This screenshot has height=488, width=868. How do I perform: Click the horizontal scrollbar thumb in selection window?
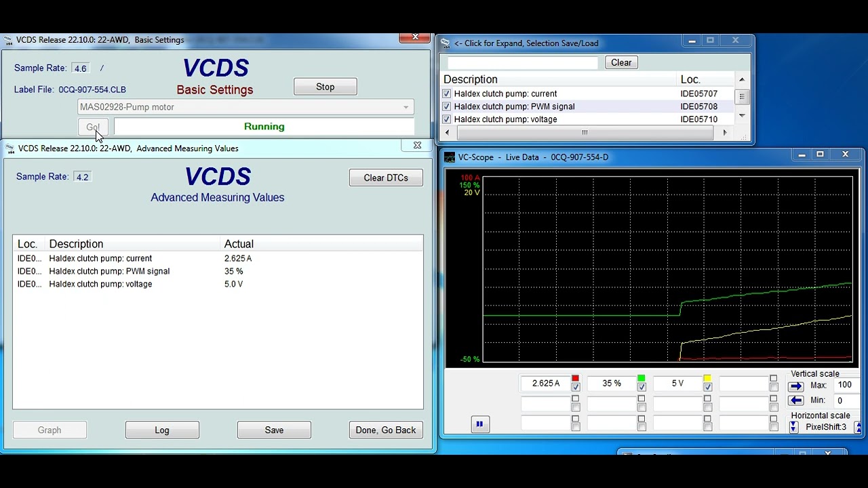(585, 133)
